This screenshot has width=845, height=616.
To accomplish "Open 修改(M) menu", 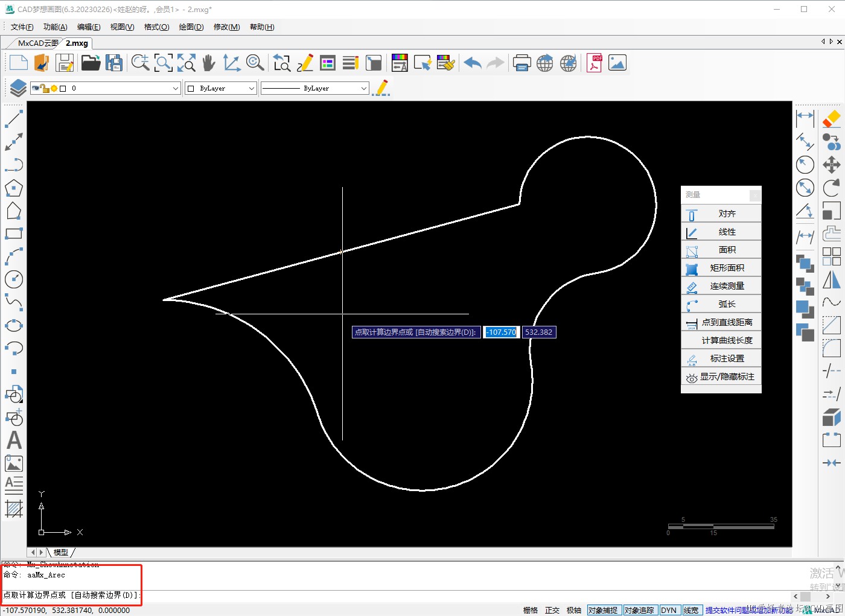I will tap(226, 27).
